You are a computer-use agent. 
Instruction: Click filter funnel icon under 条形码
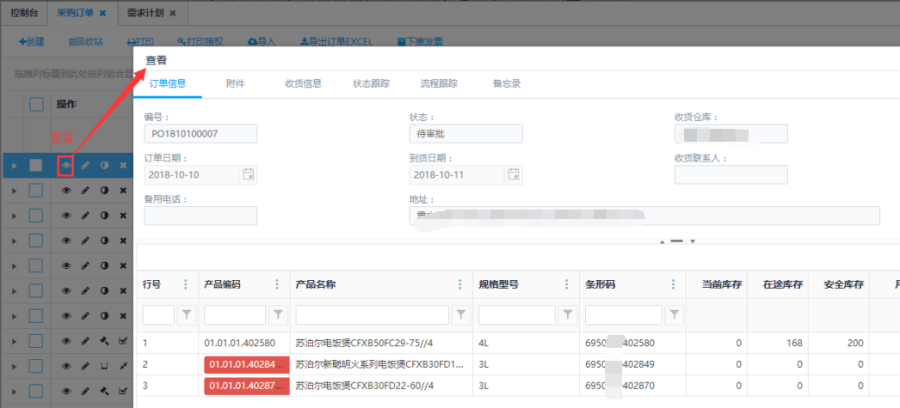pyautogui.click(x=675, y=315)
